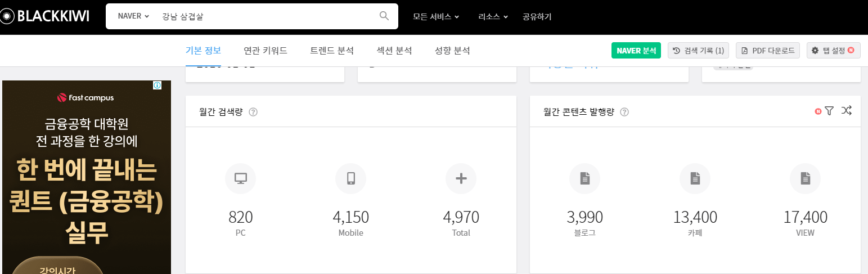The width and height of the screenshot is (868, 274).
Task: Open the 공유하기 link
Action: [537, 16]
